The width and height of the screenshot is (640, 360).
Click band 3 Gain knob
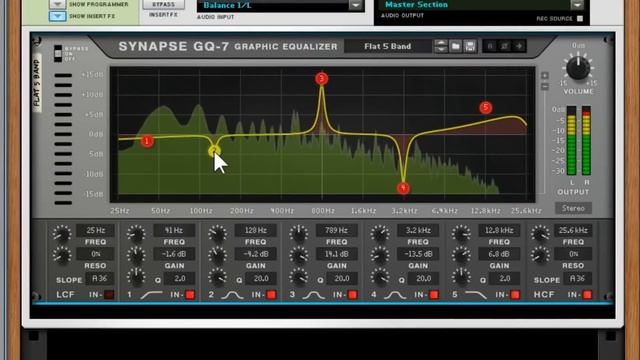298,256
